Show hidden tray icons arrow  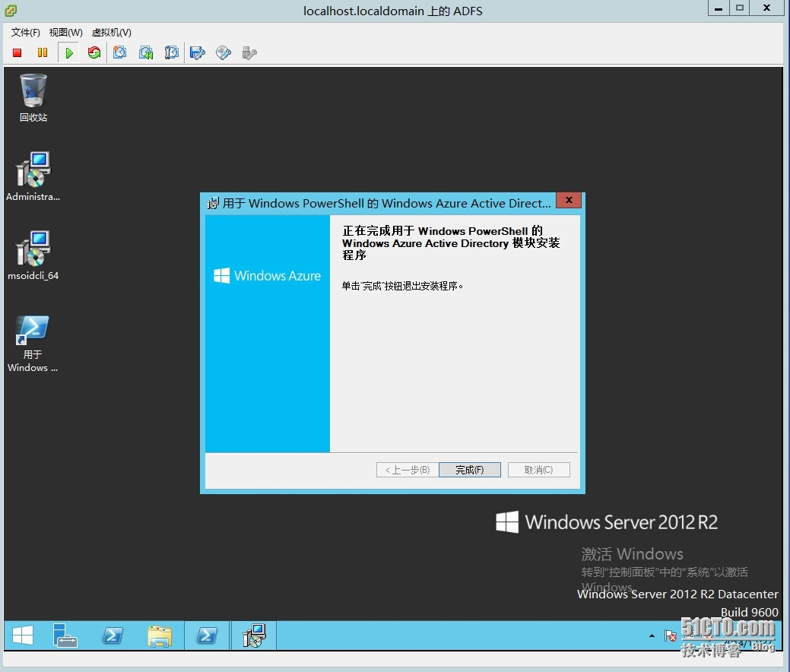click(x=652, y=636)
